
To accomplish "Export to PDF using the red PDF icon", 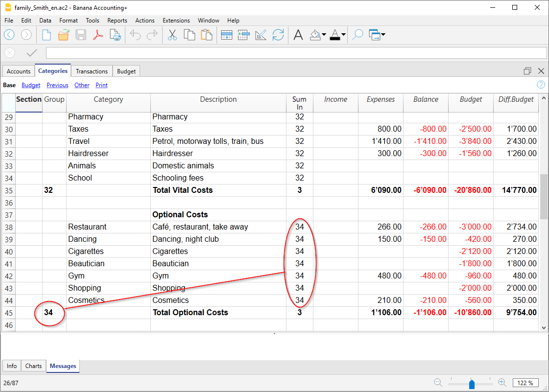I will 97,35.
